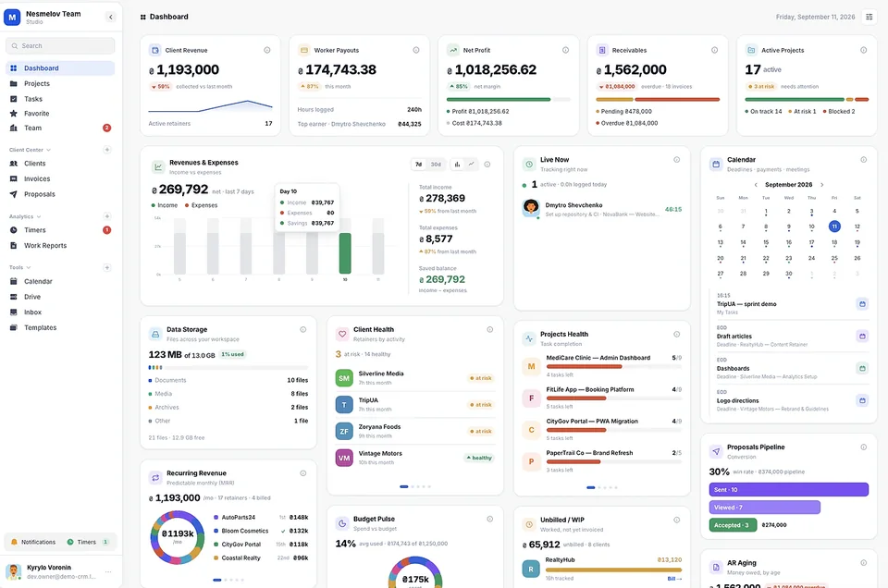Open Templates in the sidebar
Viewport: 888px width, 588px height.
(x=60, y=327)
